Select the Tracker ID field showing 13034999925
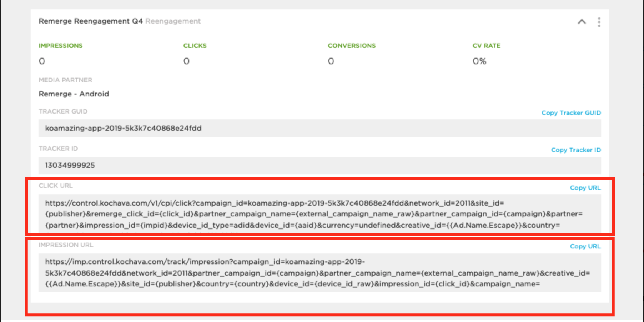 coord(319,165)
